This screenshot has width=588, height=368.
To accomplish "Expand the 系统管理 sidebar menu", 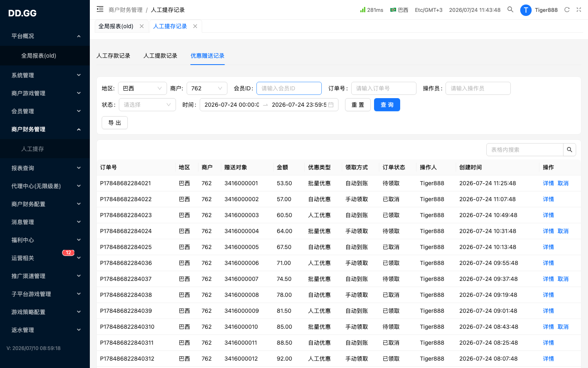I will (45, 75).
